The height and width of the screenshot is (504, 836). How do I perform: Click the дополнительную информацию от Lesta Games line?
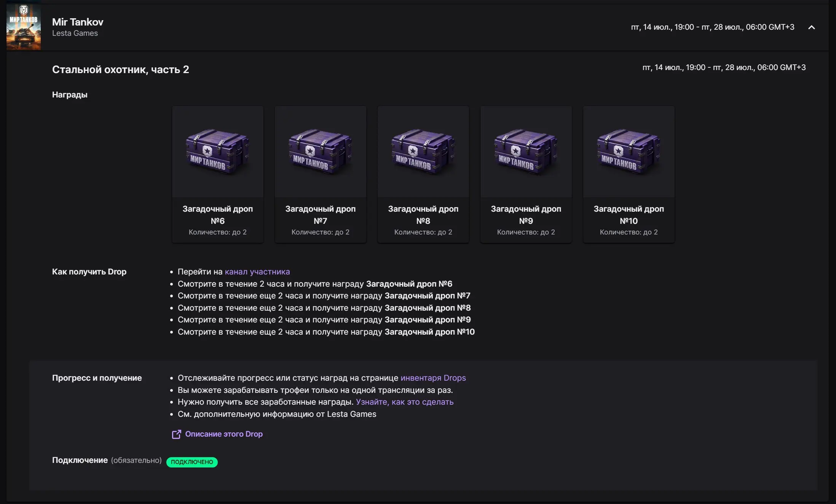277,414
